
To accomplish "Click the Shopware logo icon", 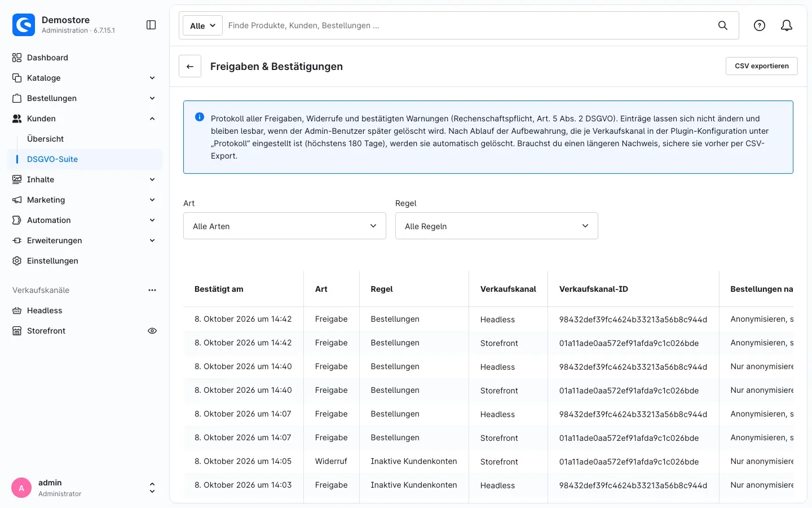I will pyautogui.click(x=24, y=25).
